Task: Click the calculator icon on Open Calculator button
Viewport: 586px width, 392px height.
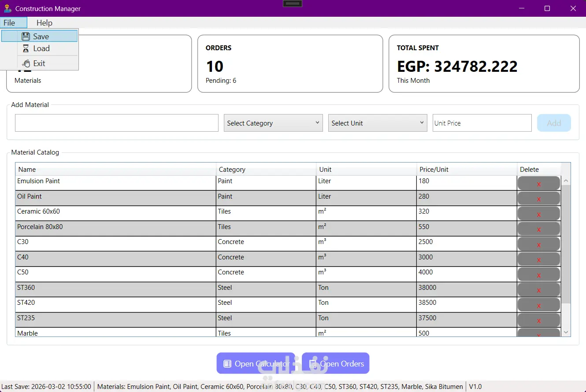Action: [x=227, y=364]
